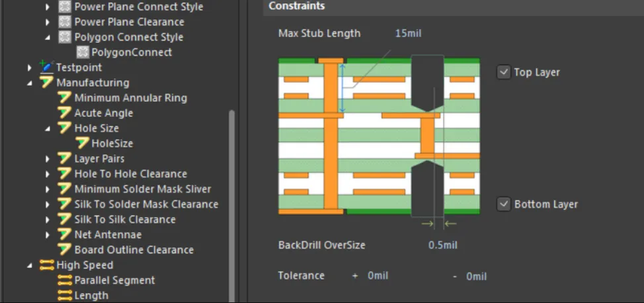Click the Silk To Silk Clearance icon
The width and height of the screenshot is (644, 303).
65,219
